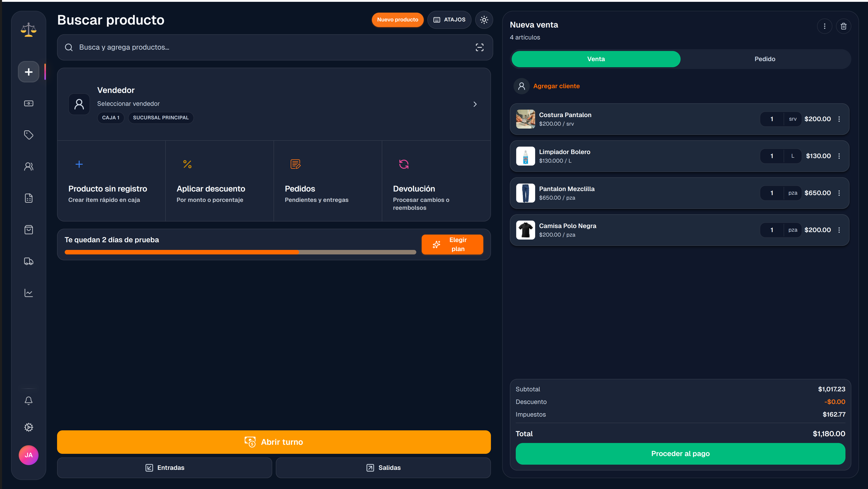This screenshot has height=489, width=868.
Task: Open options menu for Camisa Polo Negra
Action: click(839, 230)
